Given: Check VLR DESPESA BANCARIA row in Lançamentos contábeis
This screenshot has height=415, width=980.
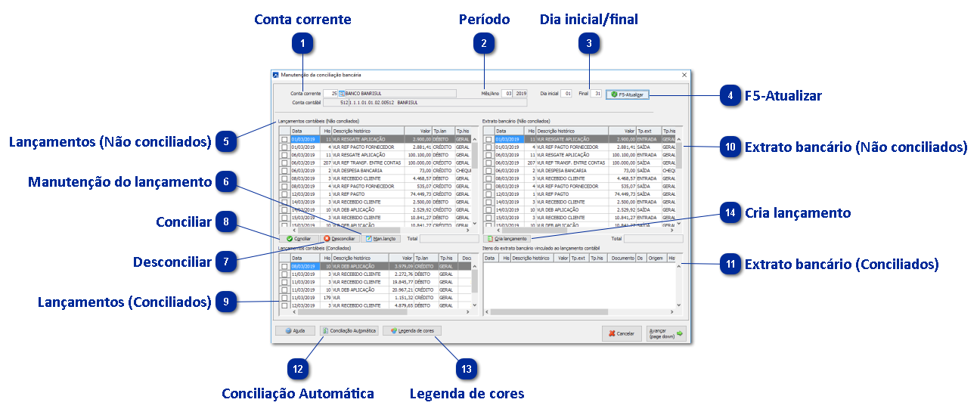Looking at the screenshot, I should [x=284, y=171].
